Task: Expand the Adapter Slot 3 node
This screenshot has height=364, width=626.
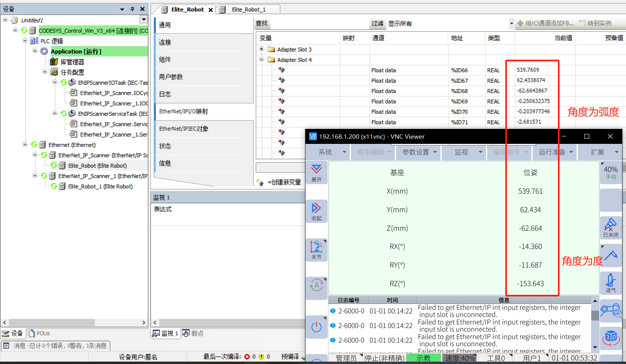Action: [x=261, y=49]
